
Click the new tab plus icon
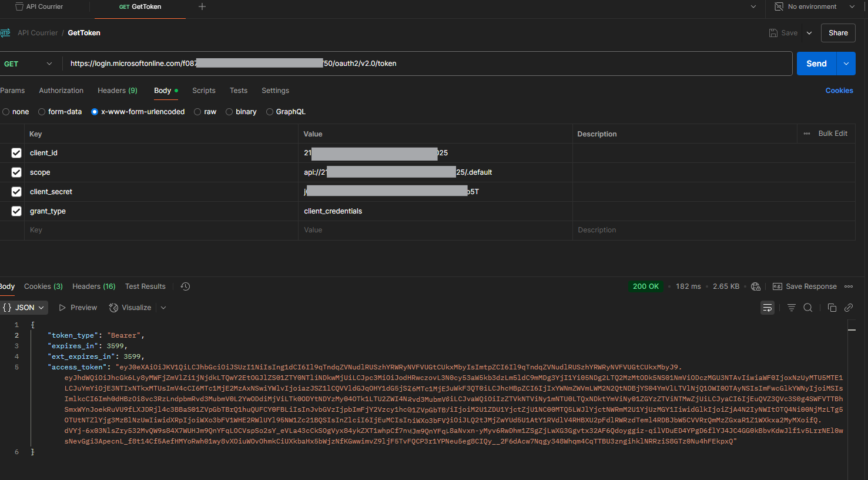[202, 6]
